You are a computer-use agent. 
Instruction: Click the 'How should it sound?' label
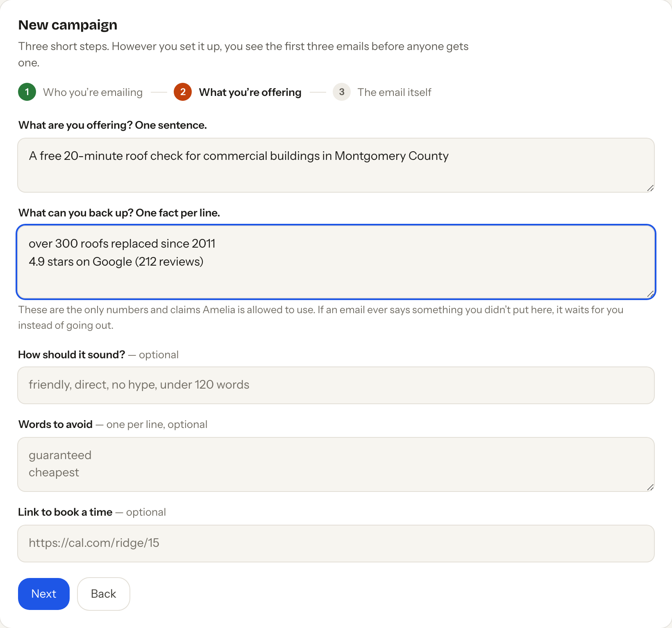click(72, 355)
